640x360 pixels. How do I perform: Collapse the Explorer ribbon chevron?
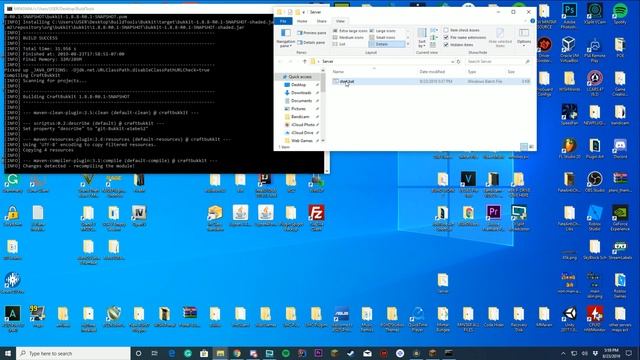(526, 21)
